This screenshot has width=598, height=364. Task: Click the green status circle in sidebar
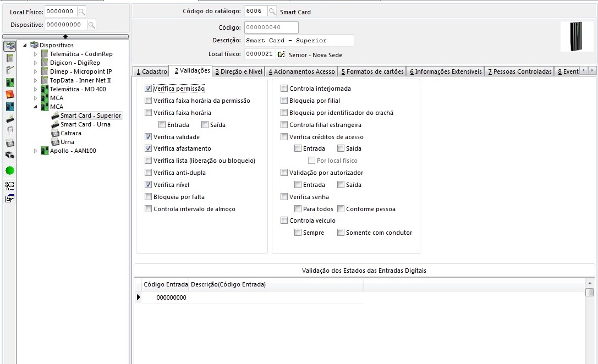point(10,170)
